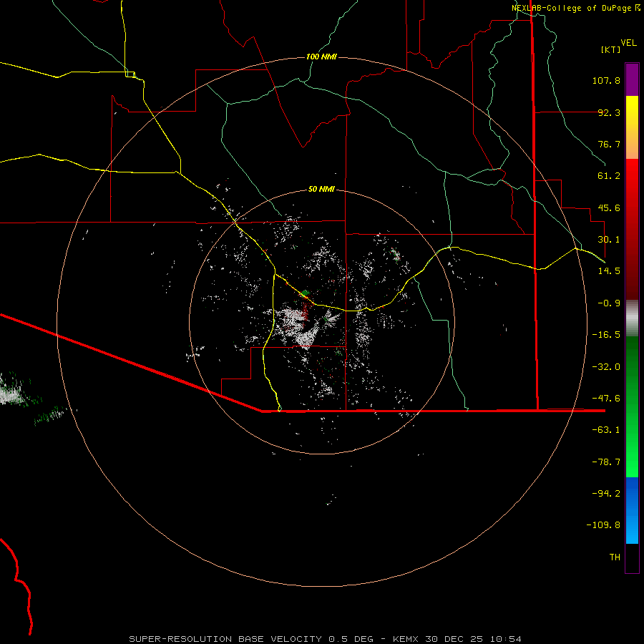This screenshot has height=644, width=644.
Task: Click the 92.3 velocity scale value
Action: pos(609,112)
